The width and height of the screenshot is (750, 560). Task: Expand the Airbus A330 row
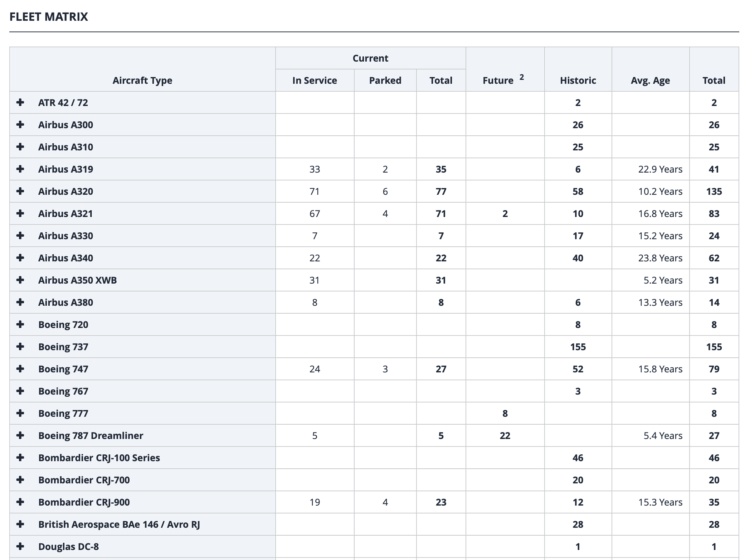20,236
